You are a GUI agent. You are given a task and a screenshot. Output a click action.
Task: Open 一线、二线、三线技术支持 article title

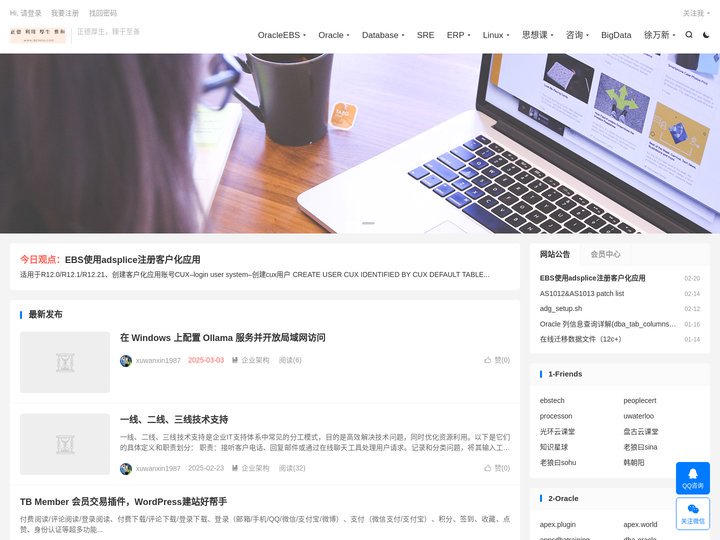coord(174,419)
